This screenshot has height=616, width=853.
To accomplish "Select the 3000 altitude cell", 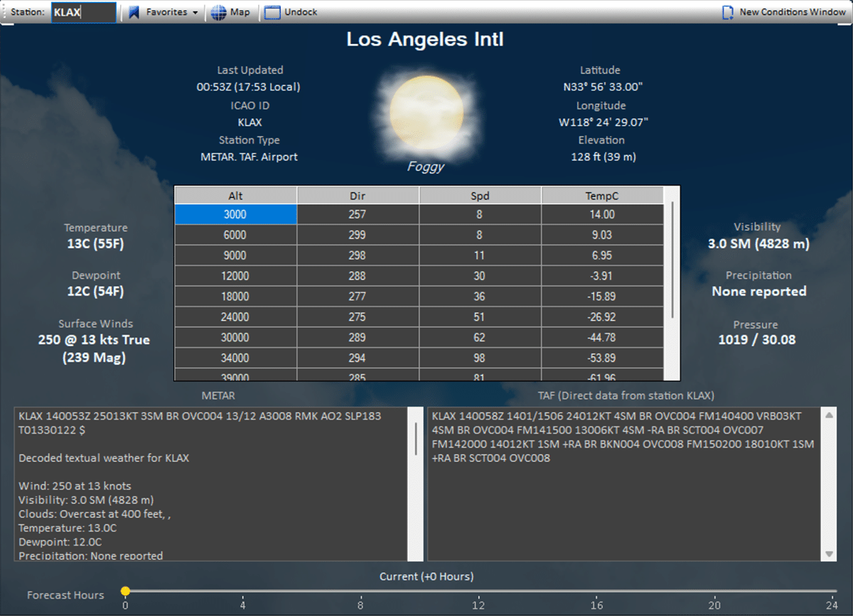I will click(x=236, y=214).
